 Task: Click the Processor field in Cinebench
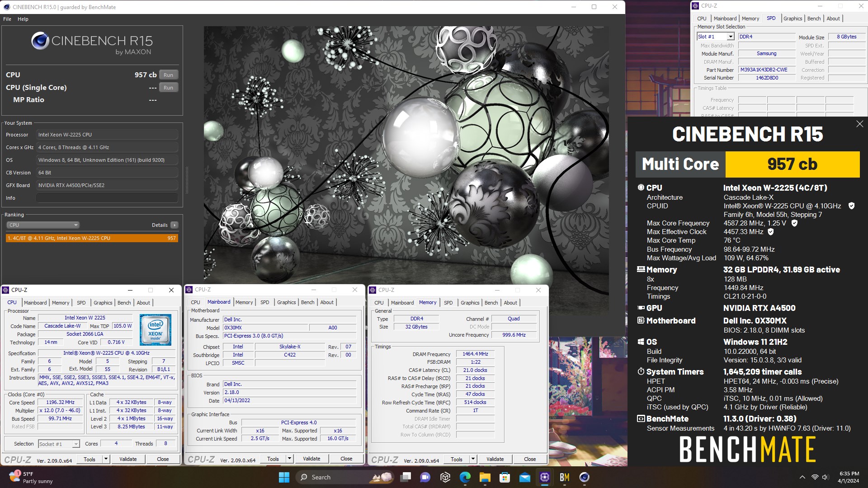point(107,135)
